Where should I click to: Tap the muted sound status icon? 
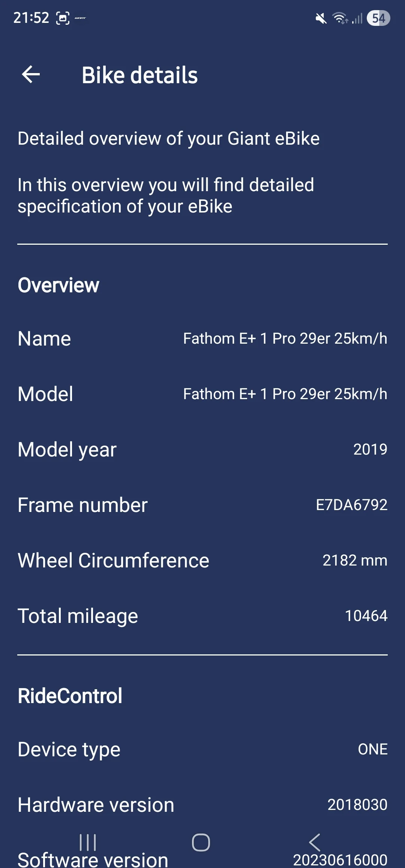321,18
